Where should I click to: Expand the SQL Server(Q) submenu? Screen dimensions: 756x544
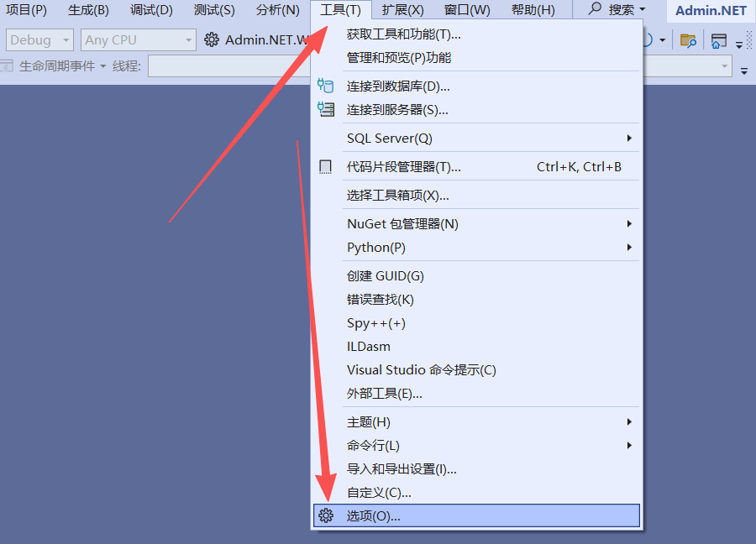coord(476,139)
